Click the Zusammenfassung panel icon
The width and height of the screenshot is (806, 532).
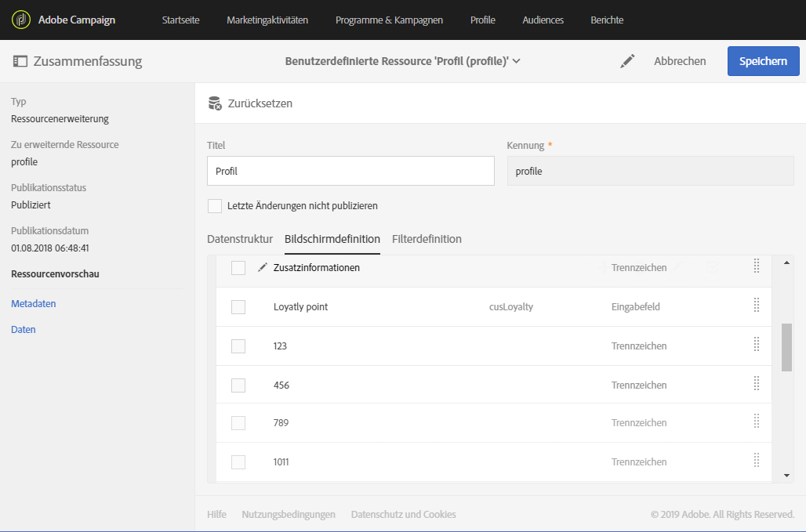(20, 61)
